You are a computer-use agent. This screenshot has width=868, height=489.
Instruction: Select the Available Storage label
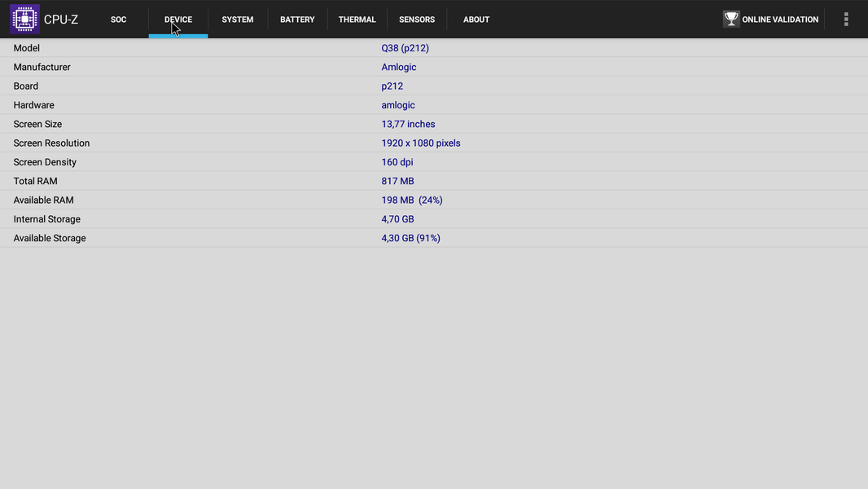coord(50,238)
